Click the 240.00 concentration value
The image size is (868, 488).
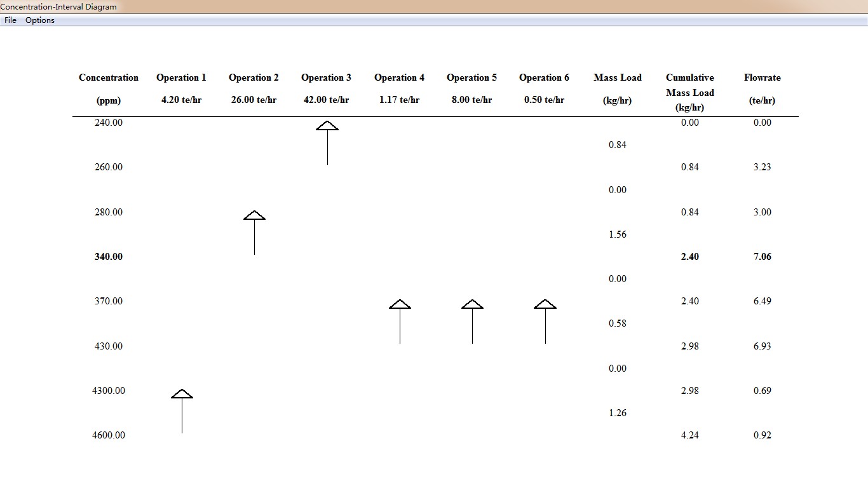point(109,123)
